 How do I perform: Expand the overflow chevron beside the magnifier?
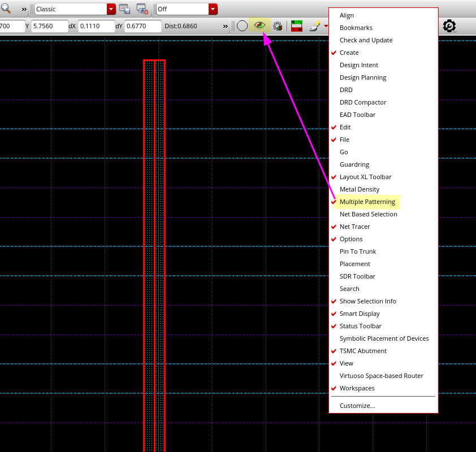click(24, 10)
